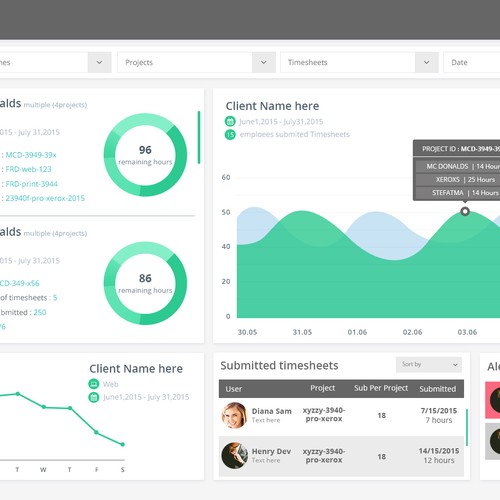Click the calendar icon beside June1,2015 - July31,2015
Viewport: 500px width, 500px height.
point(230,121)
